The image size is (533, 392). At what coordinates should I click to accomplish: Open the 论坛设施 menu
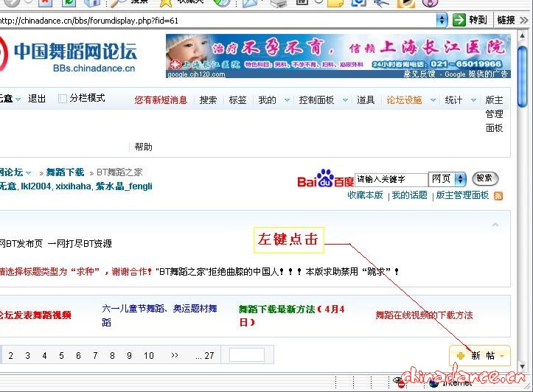[404, 100]
